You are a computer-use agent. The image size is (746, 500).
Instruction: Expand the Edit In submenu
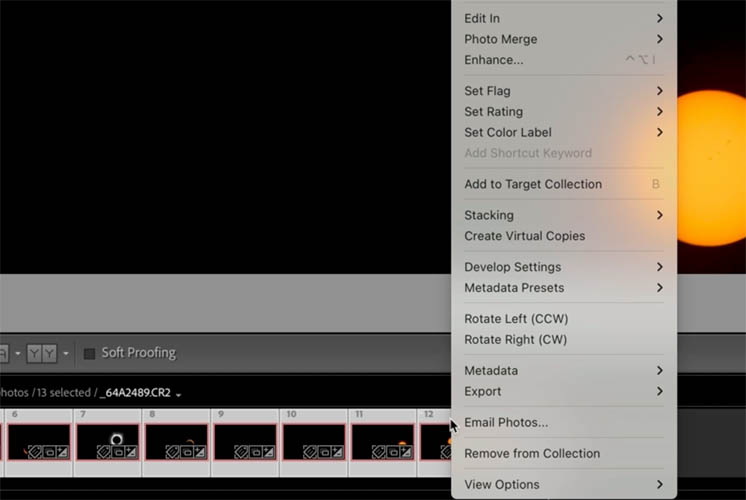pos(563,19)
